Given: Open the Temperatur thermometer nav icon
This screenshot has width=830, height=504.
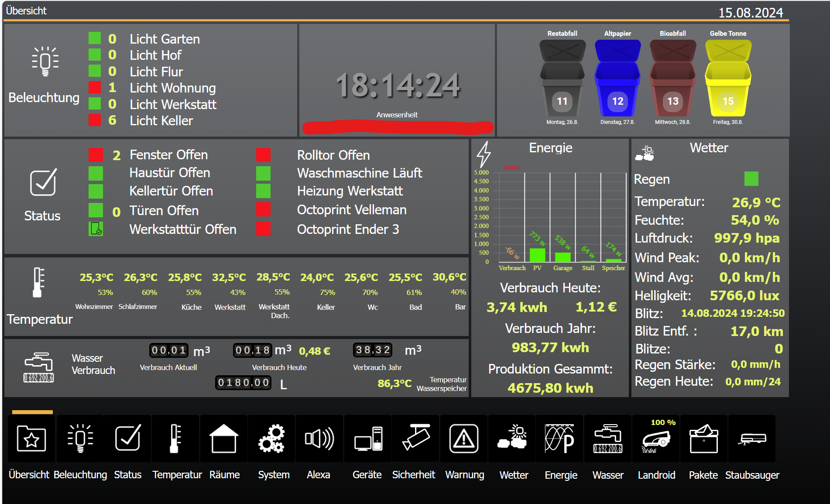Looking at the screenshot, I should (x=175, y=439).
